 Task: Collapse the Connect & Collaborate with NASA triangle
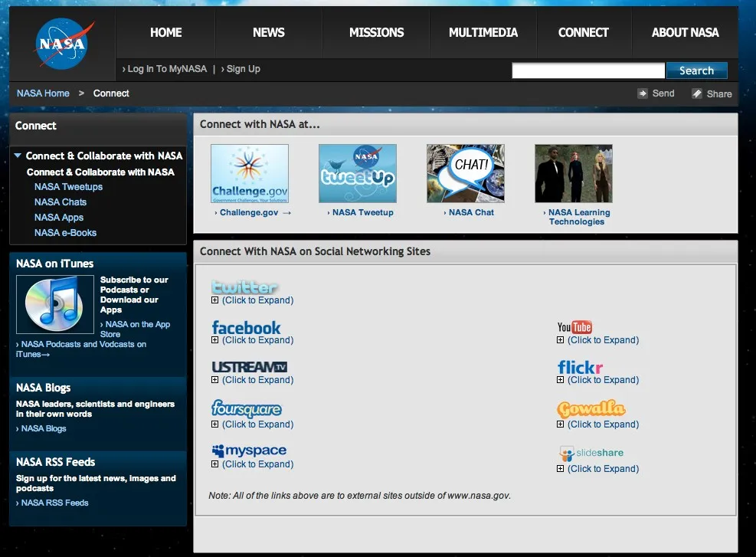click(18, 156)
